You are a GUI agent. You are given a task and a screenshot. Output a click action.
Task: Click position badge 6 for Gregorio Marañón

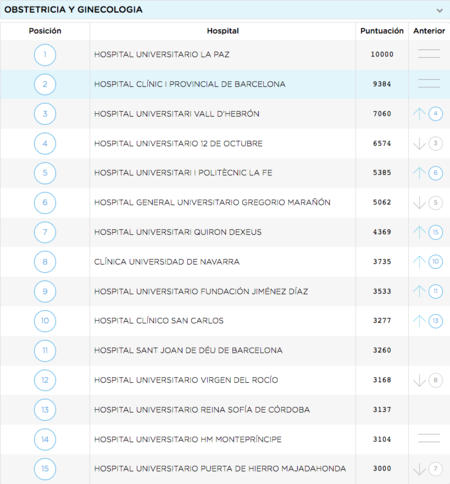pyautogui.click(x=45, y=203)
